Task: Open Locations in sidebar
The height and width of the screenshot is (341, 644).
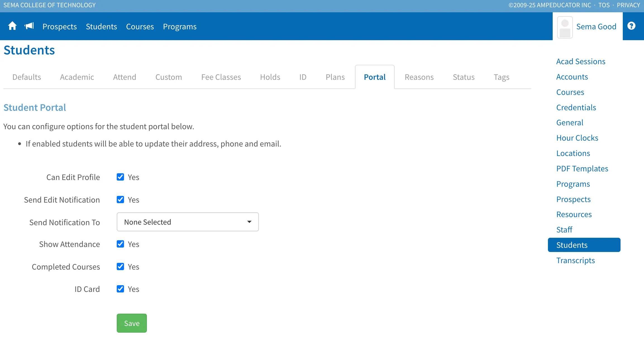Action: click(573, 153)
